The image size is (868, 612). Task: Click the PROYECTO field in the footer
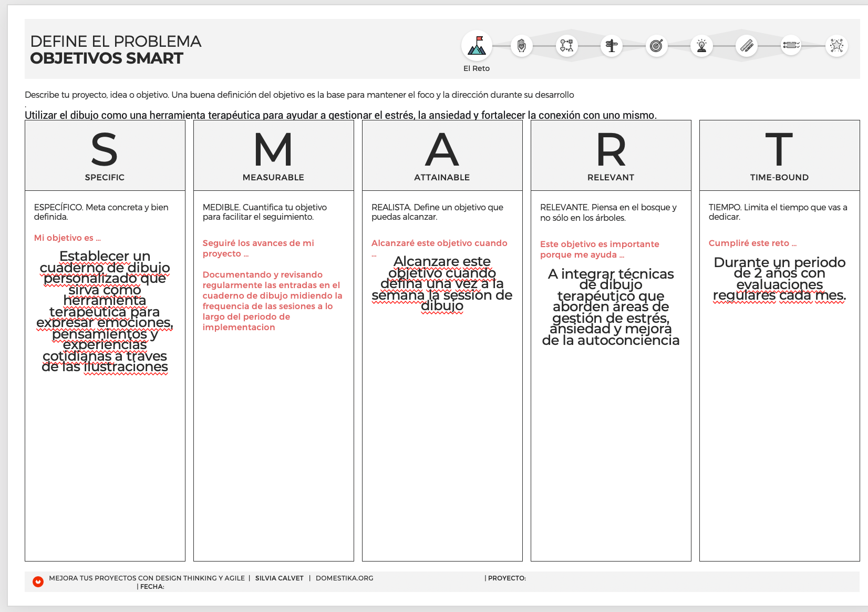(x=507, y=578)
